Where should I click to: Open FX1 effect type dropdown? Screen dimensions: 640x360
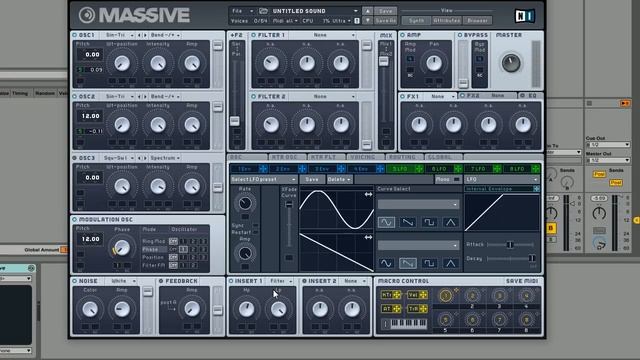[x=442, y=96]
